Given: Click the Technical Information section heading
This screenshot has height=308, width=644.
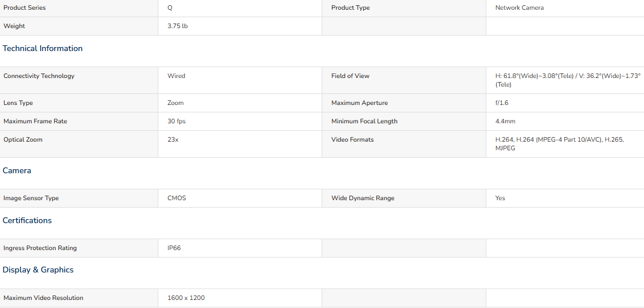Looking at the screenshot, I should 42,48.
